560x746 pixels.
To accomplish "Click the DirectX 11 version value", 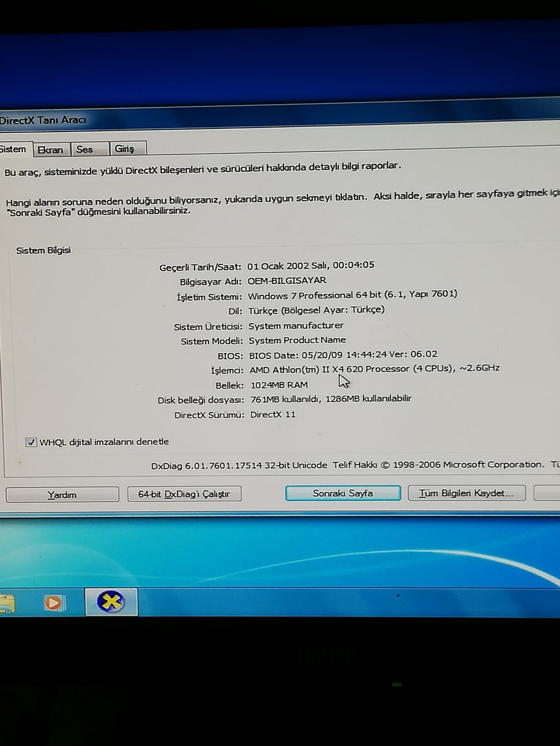I will tap(273, 414).
